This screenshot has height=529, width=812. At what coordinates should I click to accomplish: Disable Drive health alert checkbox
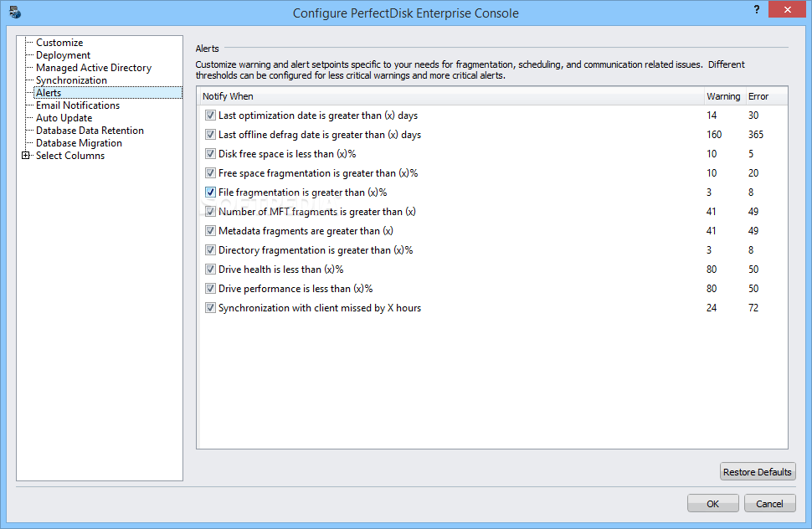coord(210,270)
